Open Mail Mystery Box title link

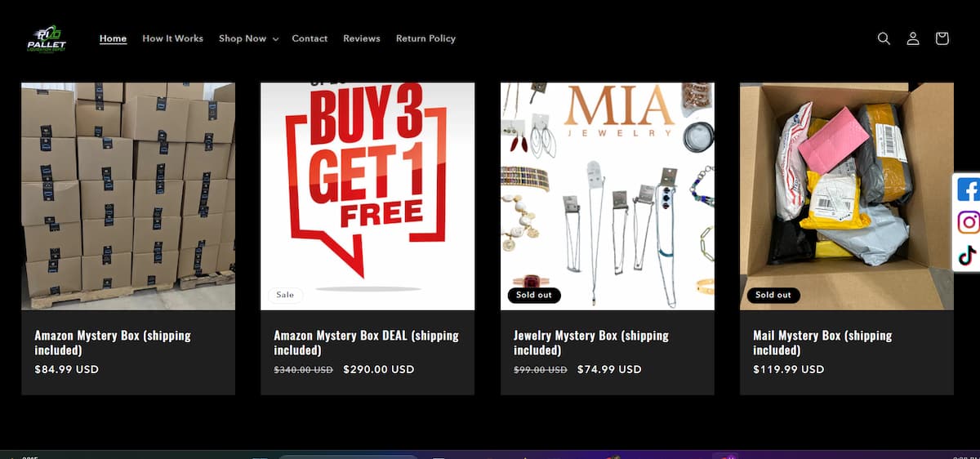822,342
